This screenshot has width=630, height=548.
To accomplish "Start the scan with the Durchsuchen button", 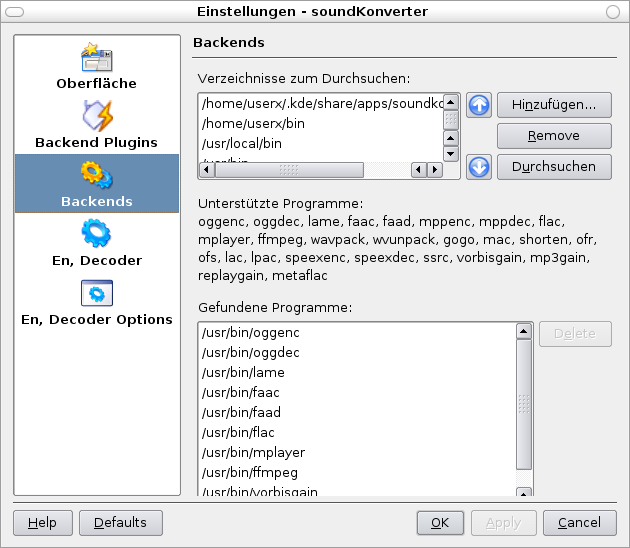I will point(554,167).
